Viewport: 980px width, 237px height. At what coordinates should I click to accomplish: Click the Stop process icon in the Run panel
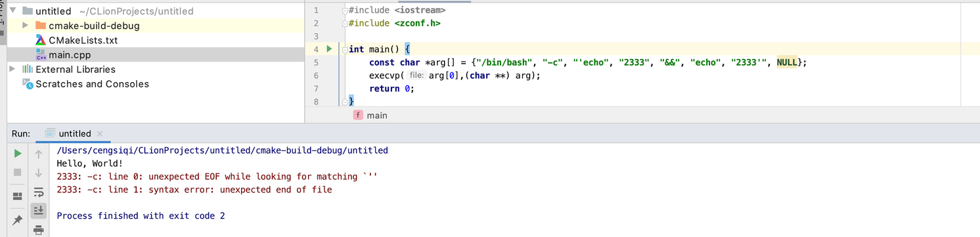(18, 172)
